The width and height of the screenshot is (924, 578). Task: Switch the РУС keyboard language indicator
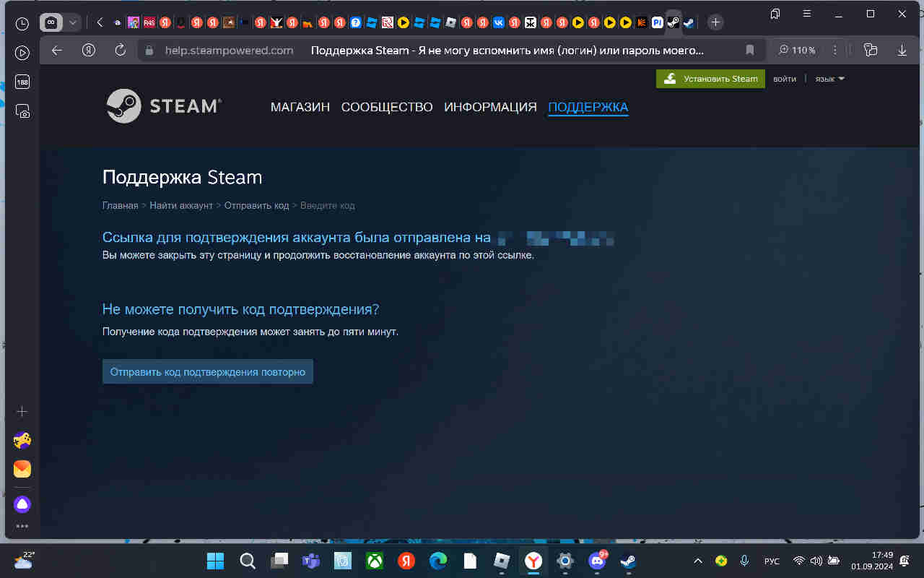(x=772, y=561)
